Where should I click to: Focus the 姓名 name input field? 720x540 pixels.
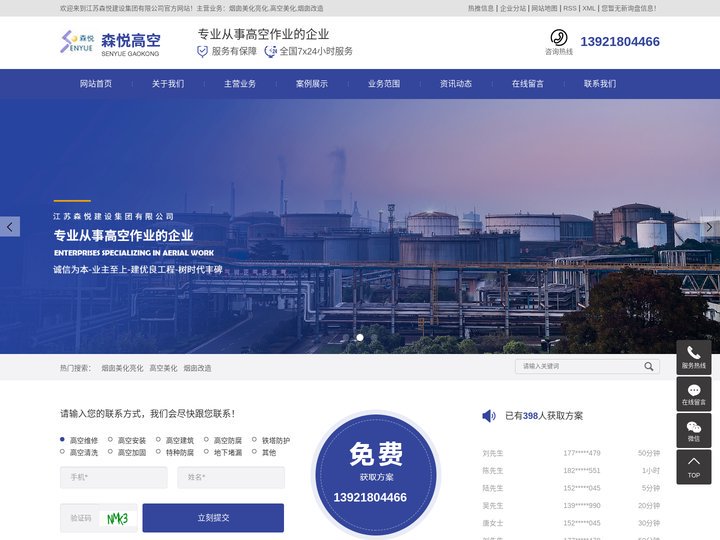(x=231, y=478)
